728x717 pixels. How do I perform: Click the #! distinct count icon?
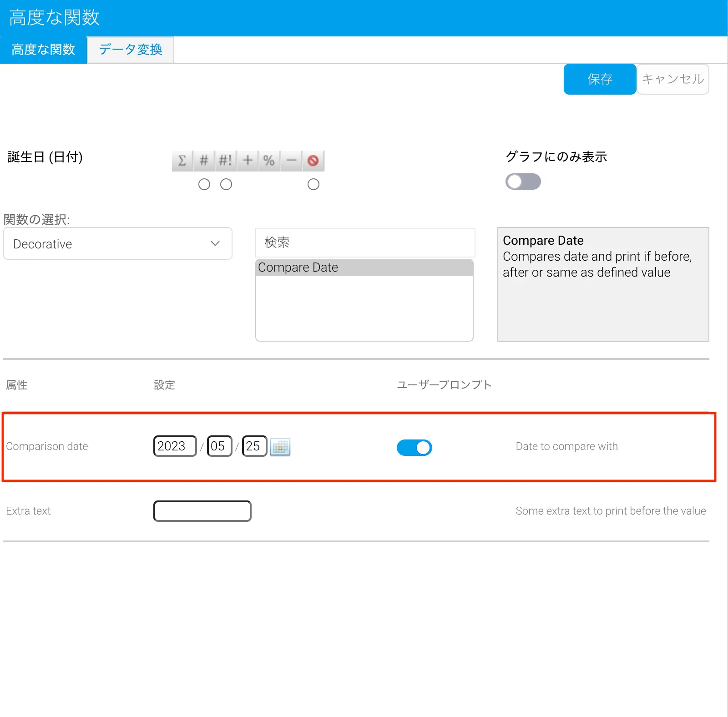(226, 161)
